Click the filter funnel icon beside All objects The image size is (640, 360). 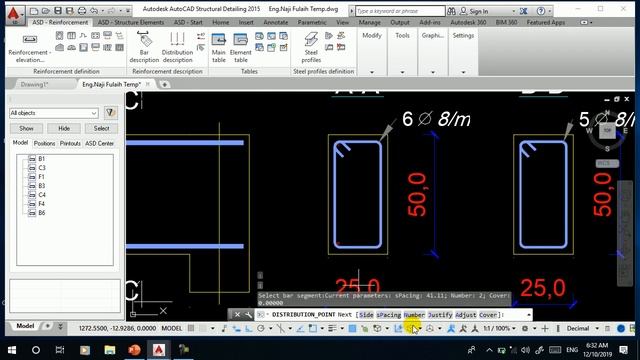(111, 113)
